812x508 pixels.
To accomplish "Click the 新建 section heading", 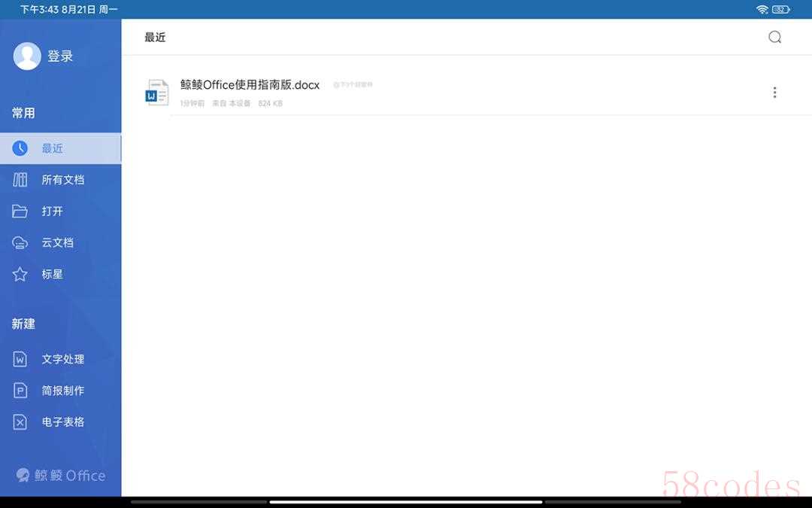I will 23,324.
